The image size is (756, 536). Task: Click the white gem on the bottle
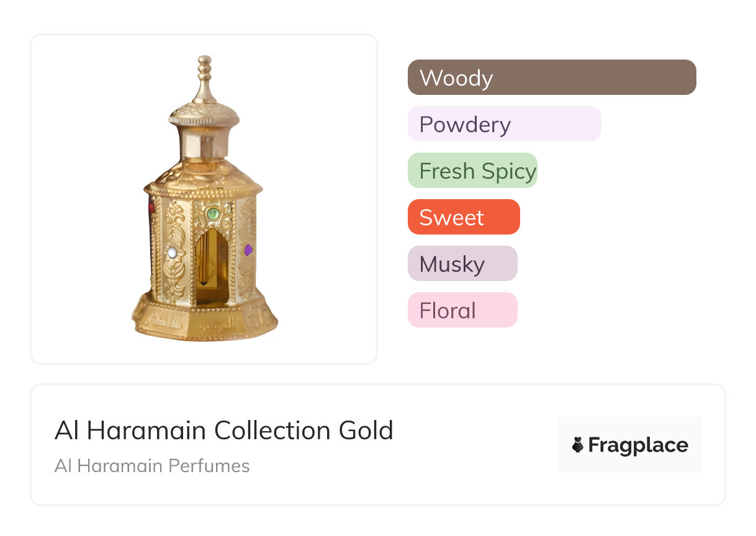click(x=172, y=252)
